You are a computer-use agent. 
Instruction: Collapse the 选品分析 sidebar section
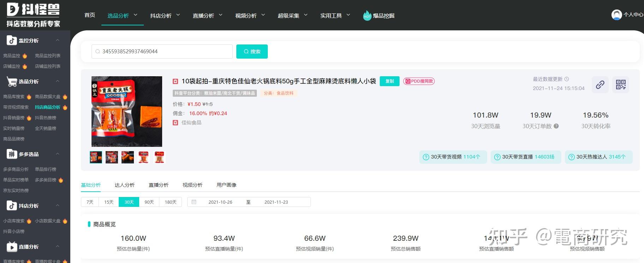click(x=58, y=81)
